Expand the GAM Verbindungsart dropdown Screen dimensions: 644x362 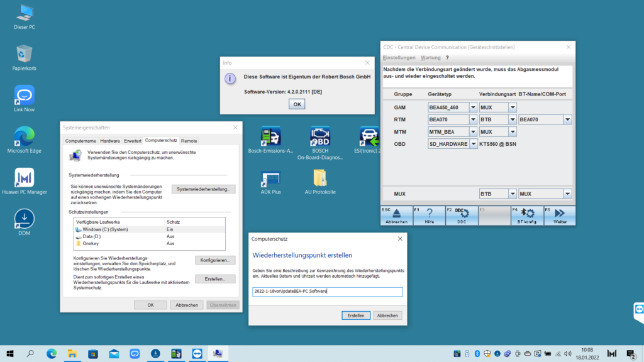[513, 107]
